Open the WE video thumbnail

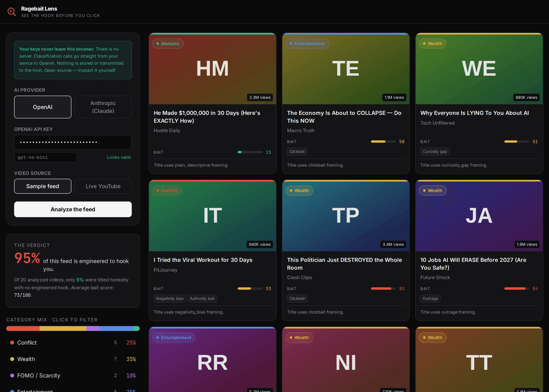point(479,69)
